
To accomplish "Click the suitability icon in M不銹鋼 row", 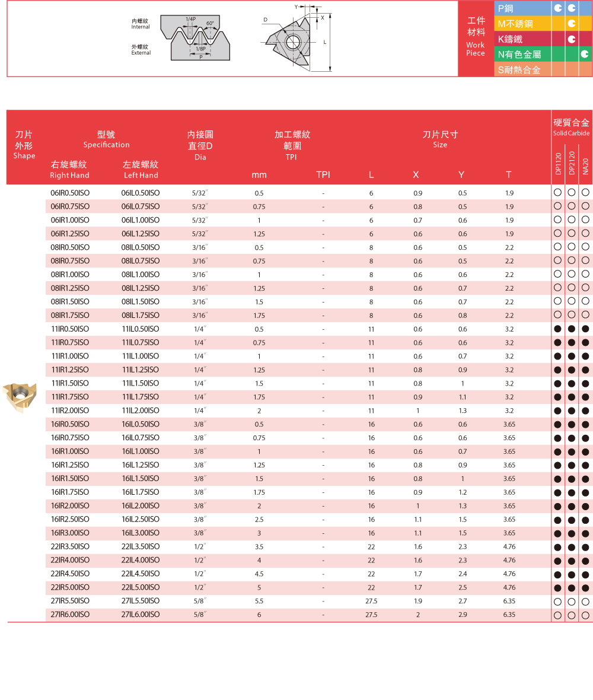I will pyautogui.click(x=572, y=24).
